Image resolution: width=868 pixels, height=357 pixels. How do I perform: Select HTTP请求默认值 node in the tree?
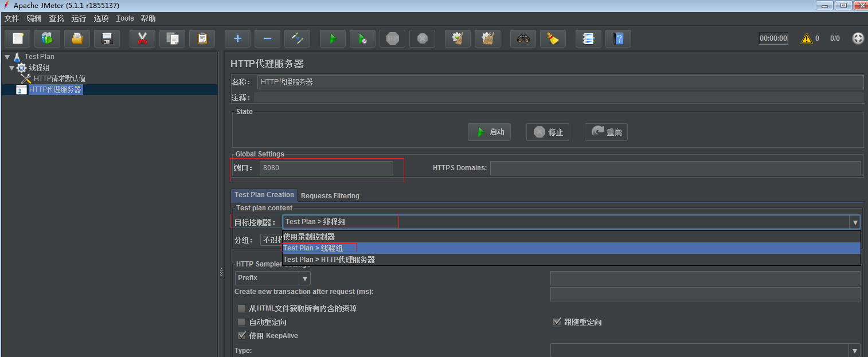(60, 79)
